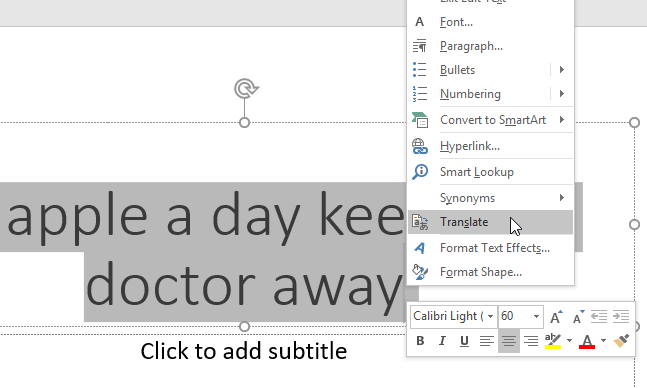Open font color dropdown arrow
Screen dimensions: 647x388
[x=603, y=341]
